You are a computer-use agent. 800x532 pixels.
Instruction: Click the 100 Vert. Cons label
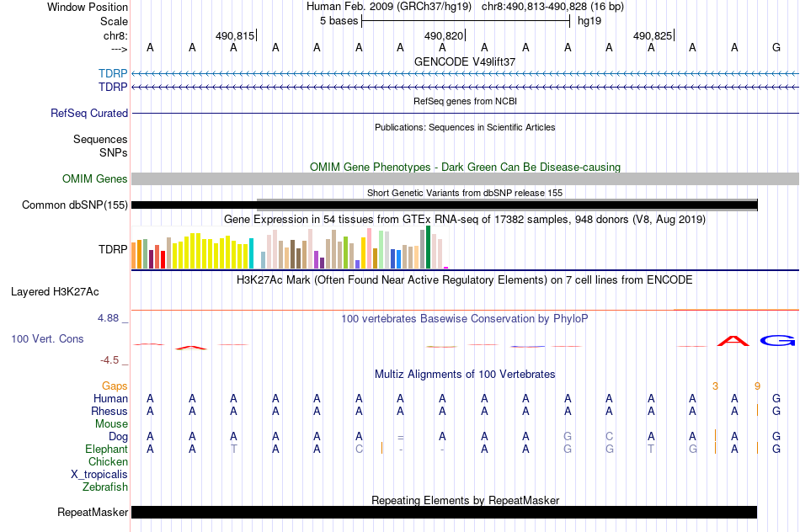click(47, 338)
